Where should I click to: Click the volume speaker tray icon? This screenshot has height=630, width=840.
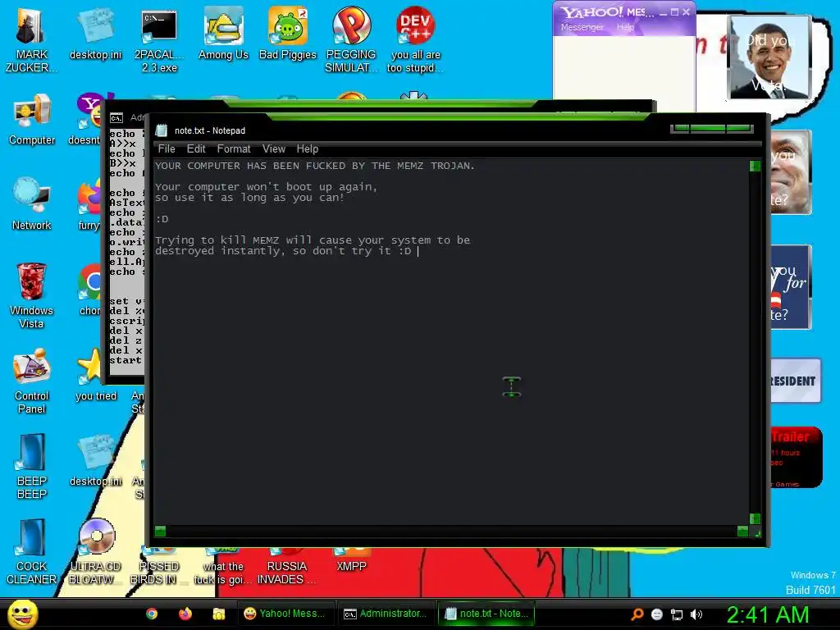click(696, 614)
